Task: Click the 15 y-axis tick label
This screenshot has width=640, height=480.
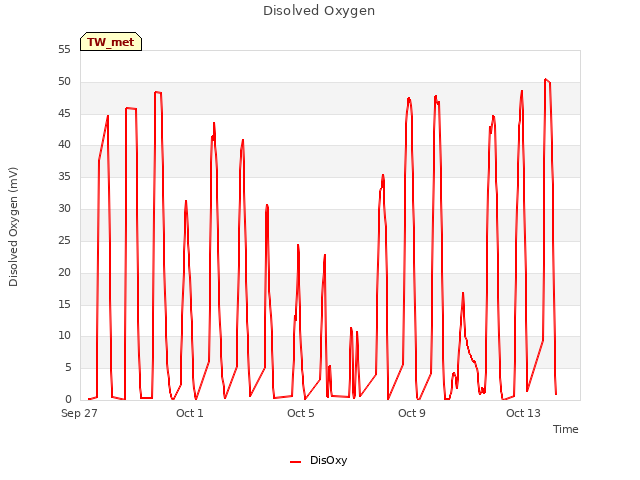Action: tap(64, 304)
